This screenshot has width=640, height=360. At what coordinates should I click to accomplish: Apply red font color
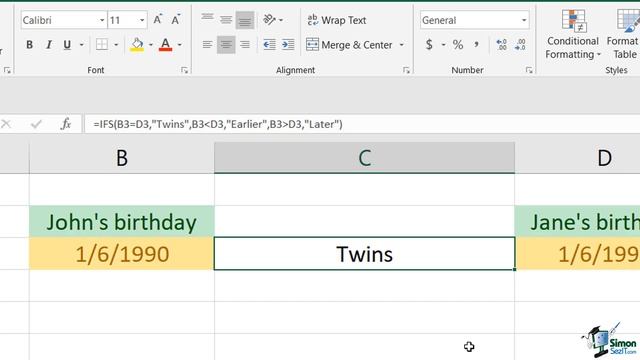coord(165,44)
